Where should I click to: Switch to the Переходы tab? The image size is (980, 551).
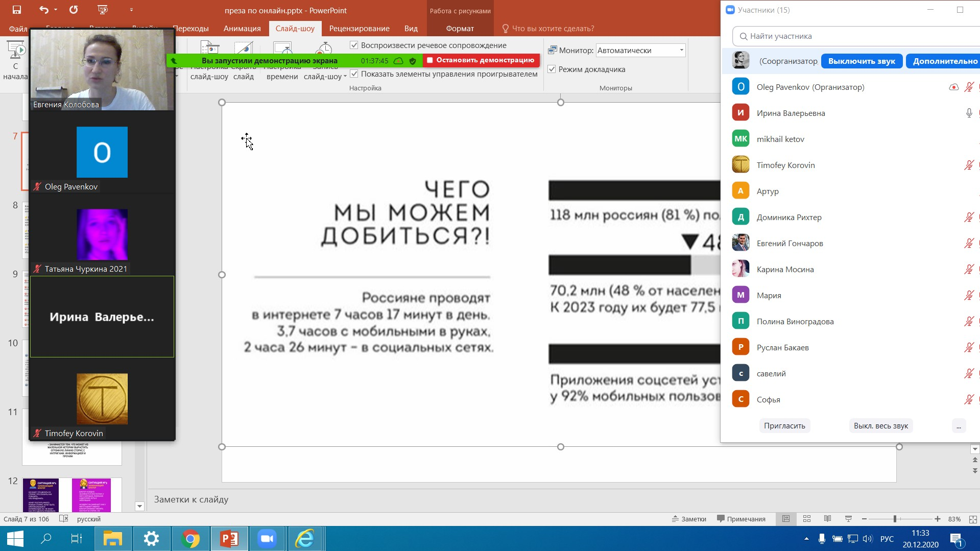(x=190, y=29)
